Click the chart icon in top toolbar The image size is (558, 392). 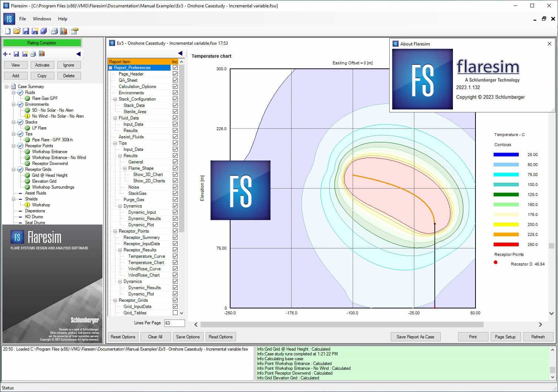pyautogui.click(x=63, y=31)
